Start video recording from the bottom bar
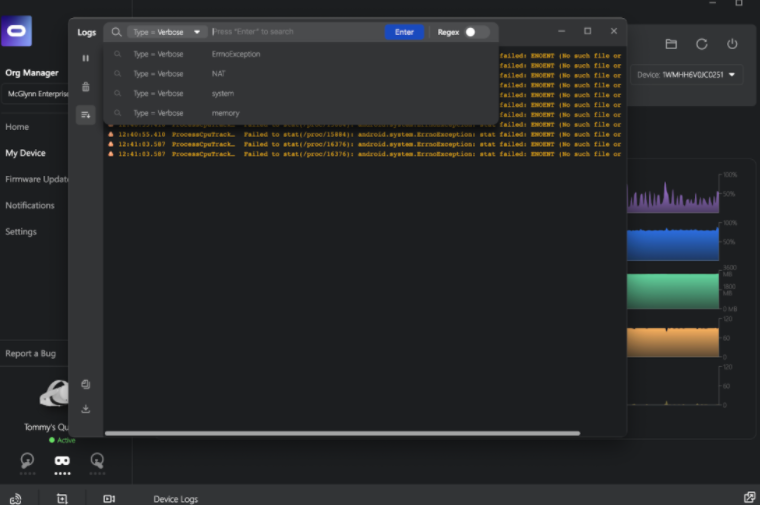 pyautogui.click(x=109, y=498)
